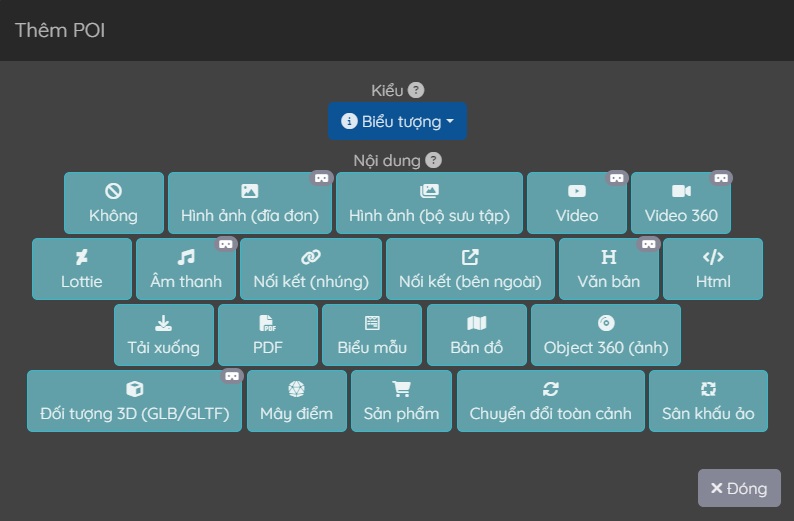The height and width of the screenshot is (521, 794).
Task: Select Hình ảnh (bộ sưu tập) gallery option
Action: coord(429,203)
